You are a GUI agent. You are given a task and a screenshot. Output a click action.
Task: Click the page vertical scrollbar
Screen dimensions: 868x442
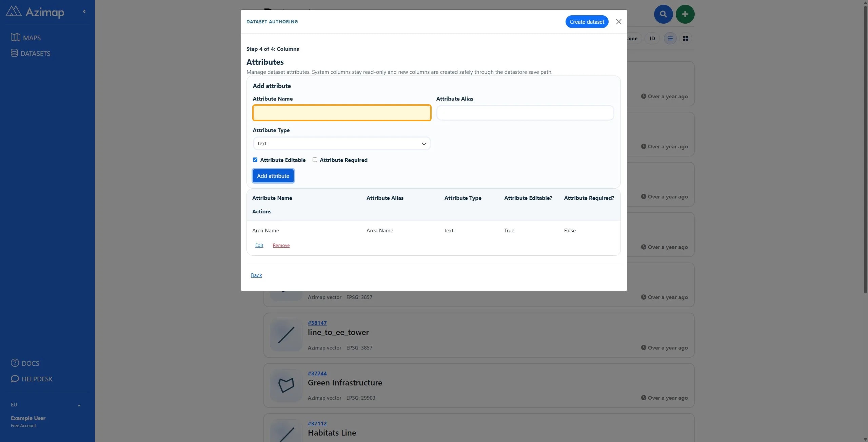click(x=865, y=149)
